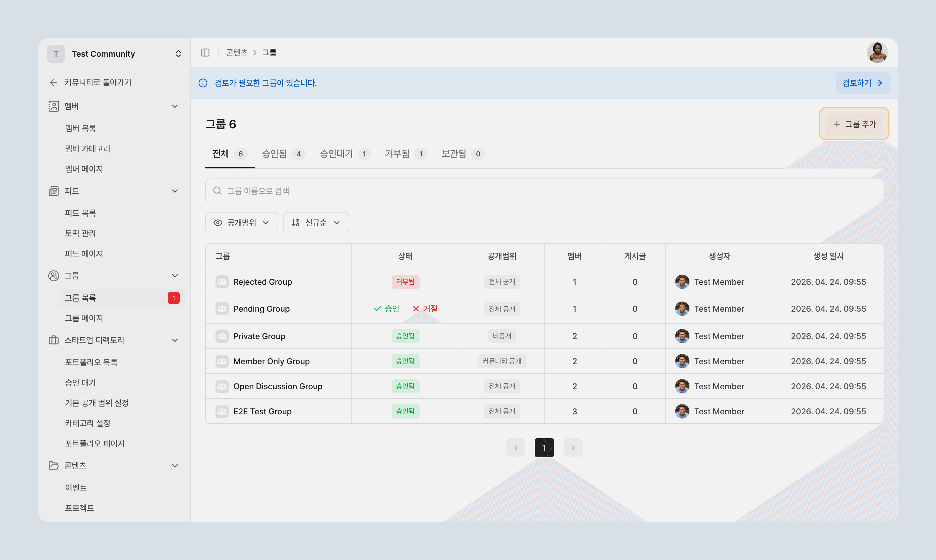Image resolution: width=936 pixels, height=560 pixels.
Task: Click the 거부됨 status badge on Rejected Group
Action: [405, 282]
